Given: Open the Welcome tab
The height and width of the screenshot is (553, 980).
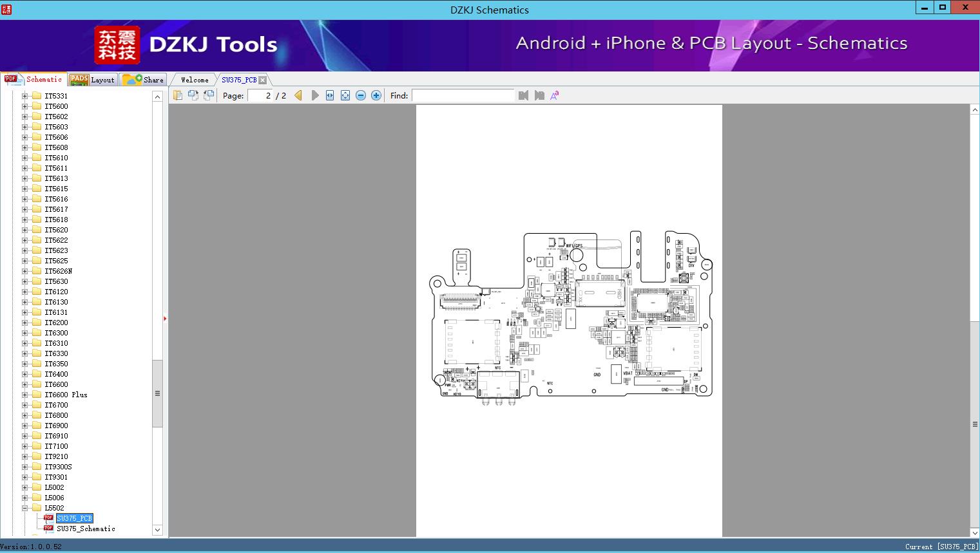Looking at the screenshot, I should [194, 80].
